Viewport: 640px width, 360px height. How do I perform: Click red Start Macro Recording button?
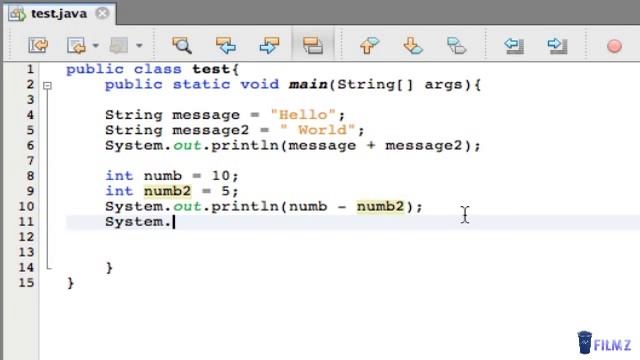[614, 46]
